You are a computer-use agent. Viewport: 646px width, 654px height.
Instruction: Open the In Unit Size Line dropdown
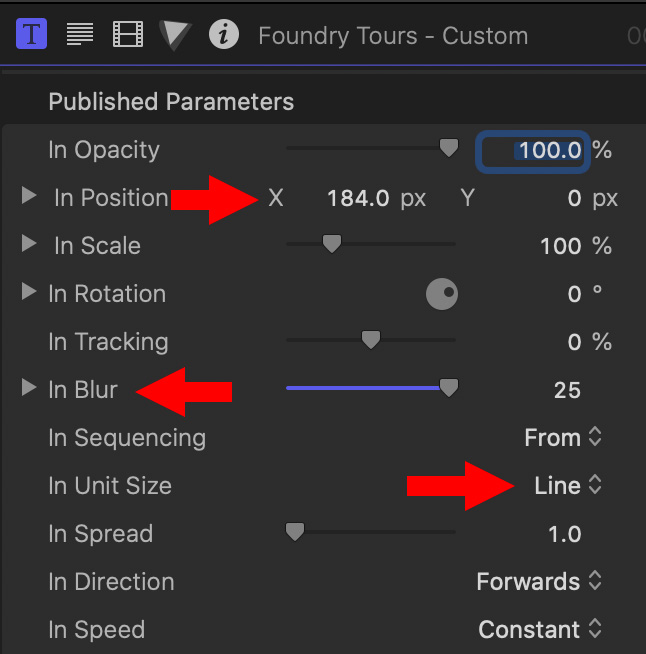568,485
